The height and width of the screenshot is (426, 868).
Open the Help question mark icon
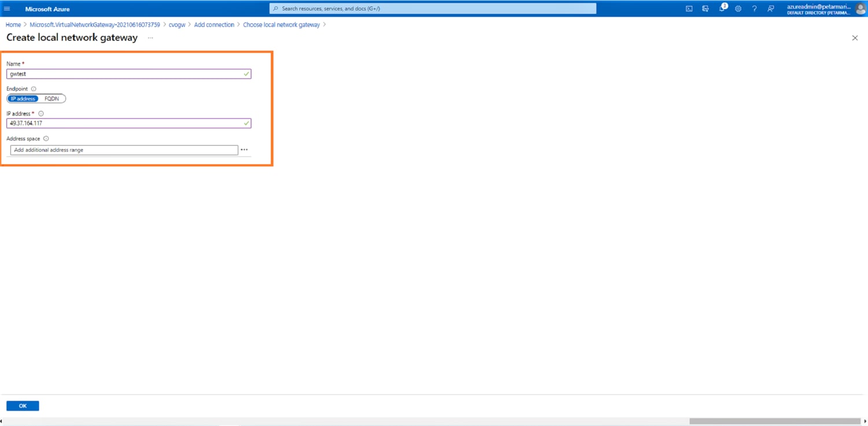click(x=754, y=9)
